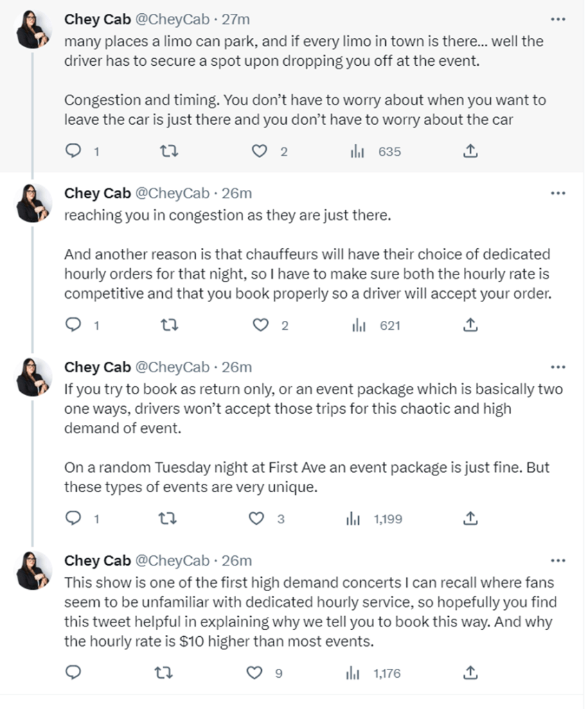Retweet the First Ave event package tweet
This screenshot has width=588, height=709.
coord(168,518)
